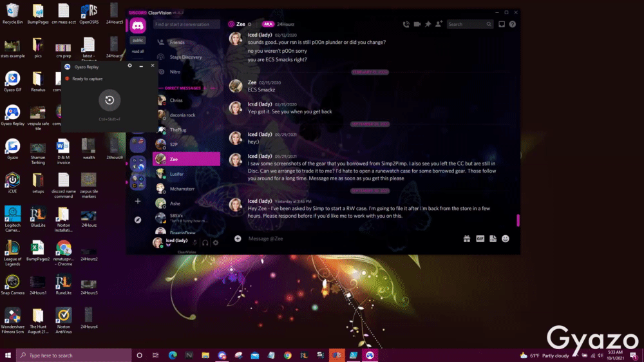This screenshot has height=362, width=644.
Task: Select BlueLite desktop icon
Action: 38,217
